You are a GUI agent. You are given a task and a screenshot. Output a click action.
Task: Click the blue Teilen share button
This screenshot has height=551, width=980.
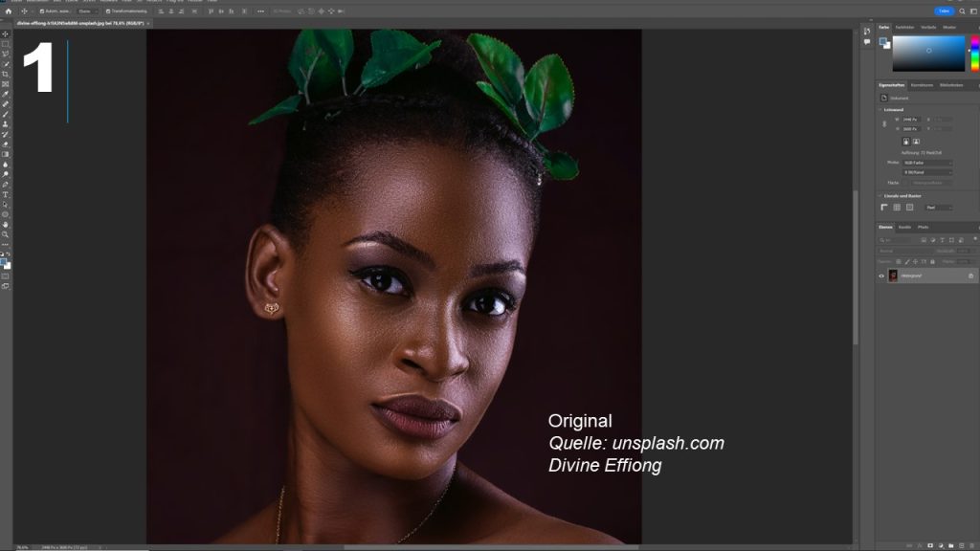[944, 11]
